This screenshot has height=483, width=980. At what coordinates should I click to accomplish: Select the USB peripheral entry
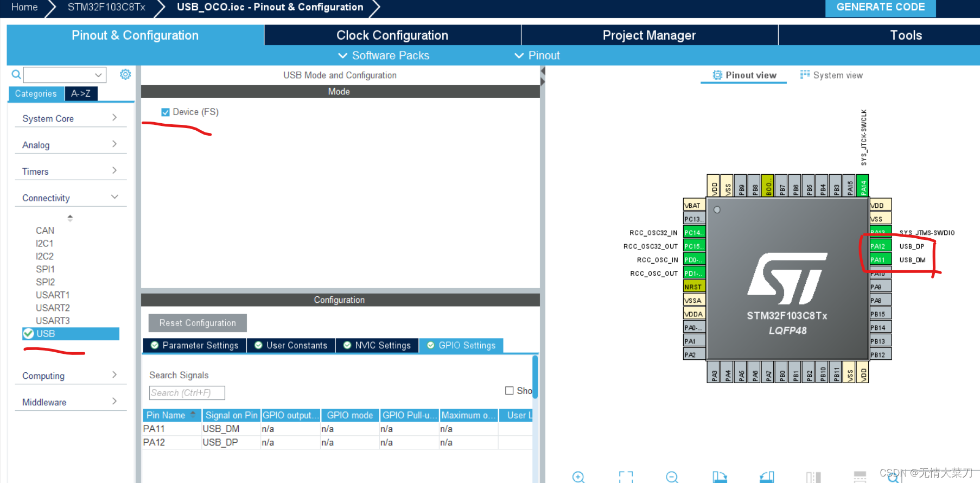[x=71, y=334]
